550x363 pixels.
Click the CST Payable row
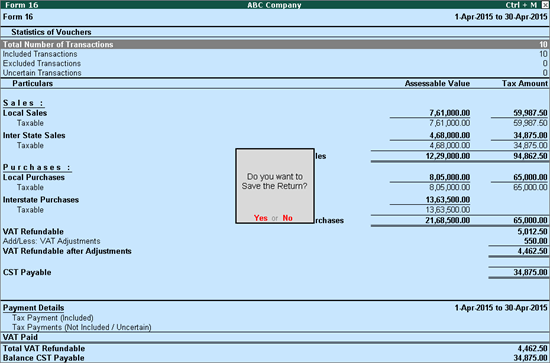tap(275, 273)
